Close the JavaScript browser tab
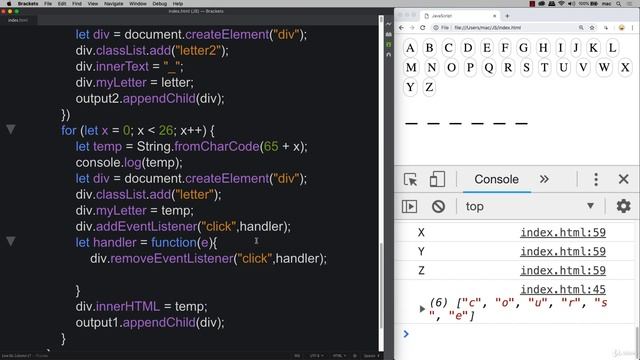The height and width of the screenshot is (360, 640). click(x=494, y=16)
